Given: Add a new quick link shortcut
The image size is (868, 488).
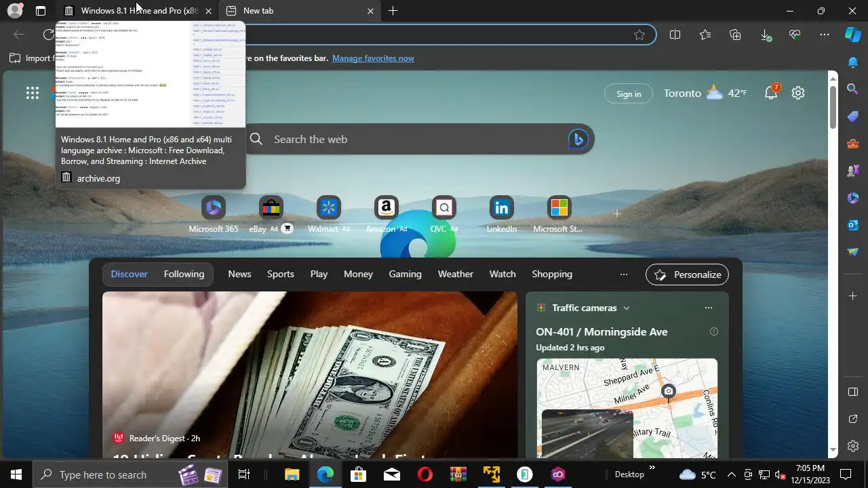Looking at the screenshot, I should 616,213.
